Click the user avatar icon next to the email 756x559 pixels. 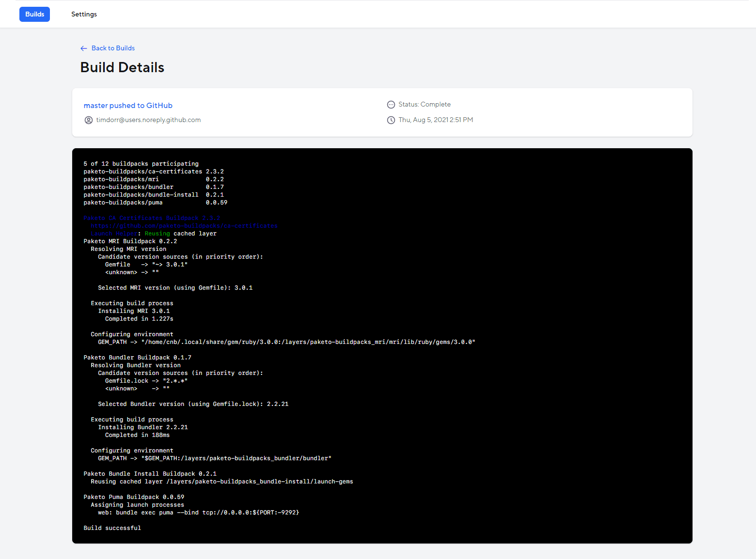[x=88, y=120]
